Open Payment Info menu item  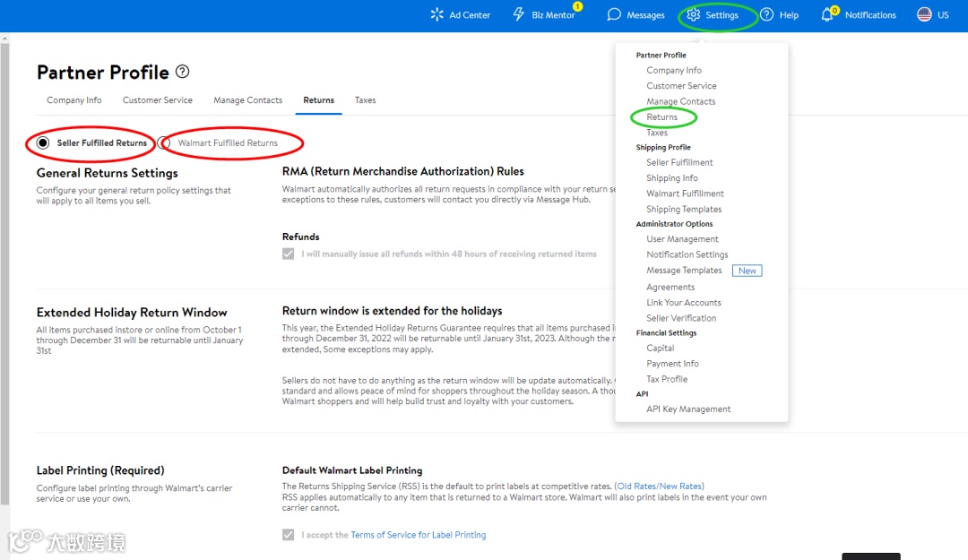672,364
